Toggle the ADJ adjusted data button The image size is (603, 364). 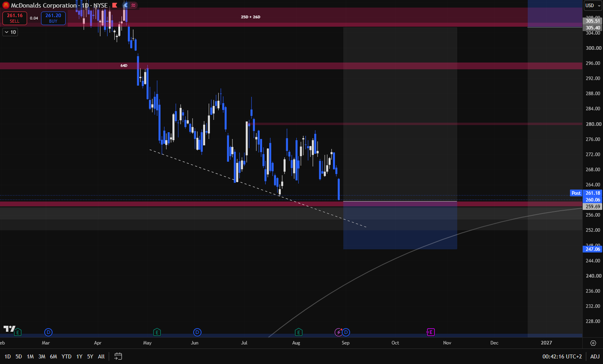point(594,356)
